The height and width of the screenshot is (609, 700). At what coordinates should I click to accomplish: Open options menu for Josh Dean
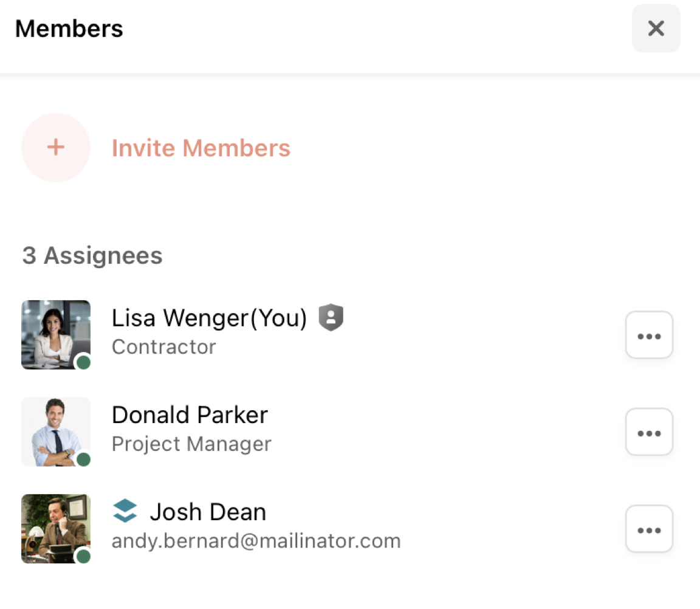pyautogui.click(x=649, y=529)
